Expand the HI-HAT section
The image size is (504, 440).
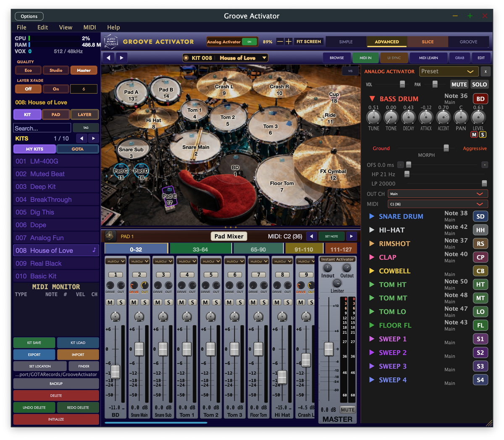point(372,230)
